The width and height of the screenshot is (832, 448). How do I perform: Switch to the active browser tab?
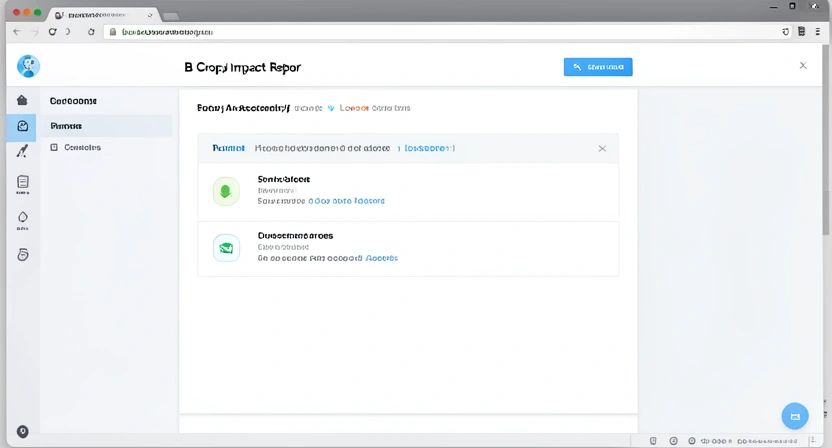(x=103, y=15)
